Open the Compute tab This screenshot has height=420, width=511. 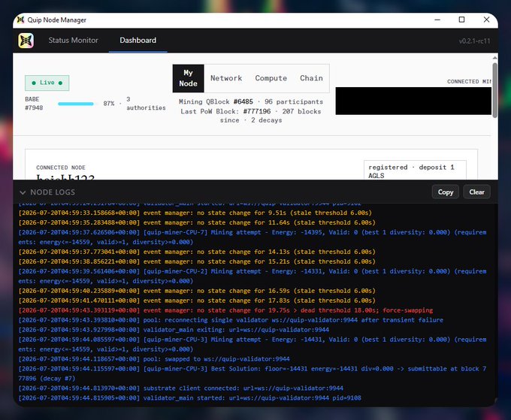click(271, 78)
